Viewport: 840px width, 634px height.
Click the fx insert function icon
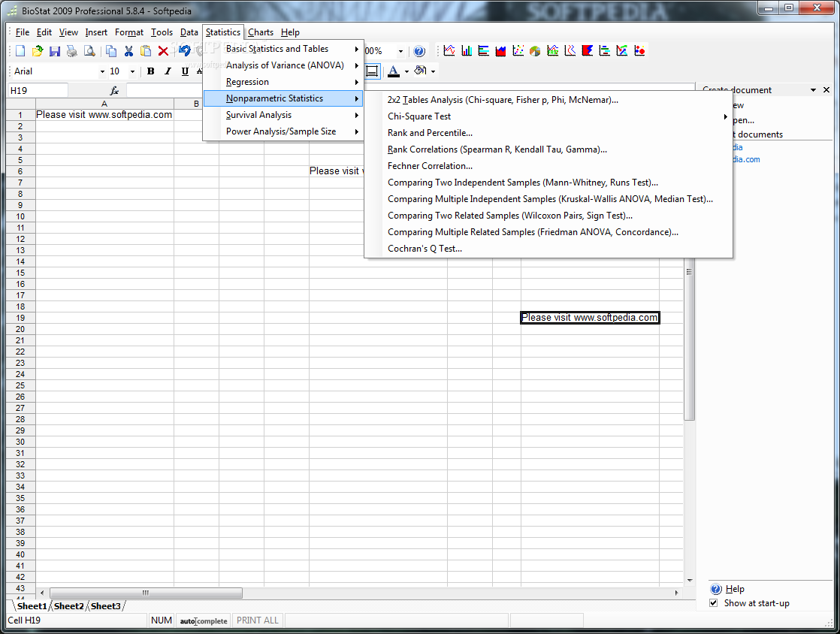[114, 90]
